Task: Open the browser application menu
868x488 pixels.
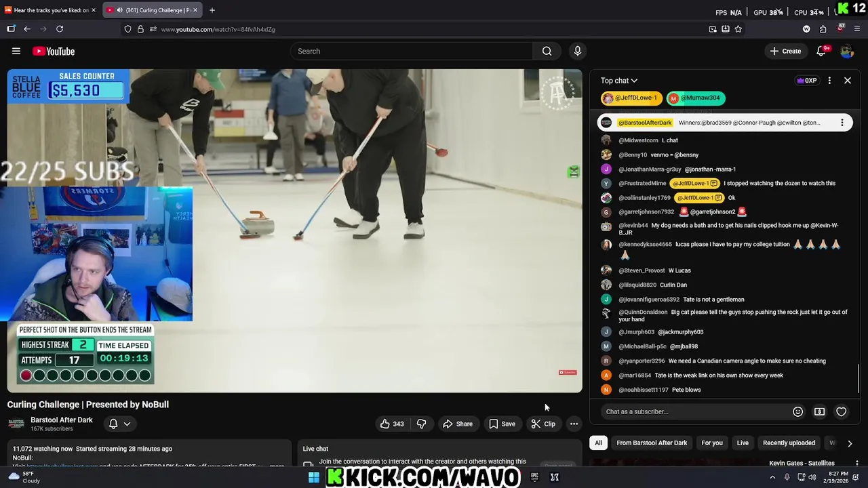Action: (857, 29)
